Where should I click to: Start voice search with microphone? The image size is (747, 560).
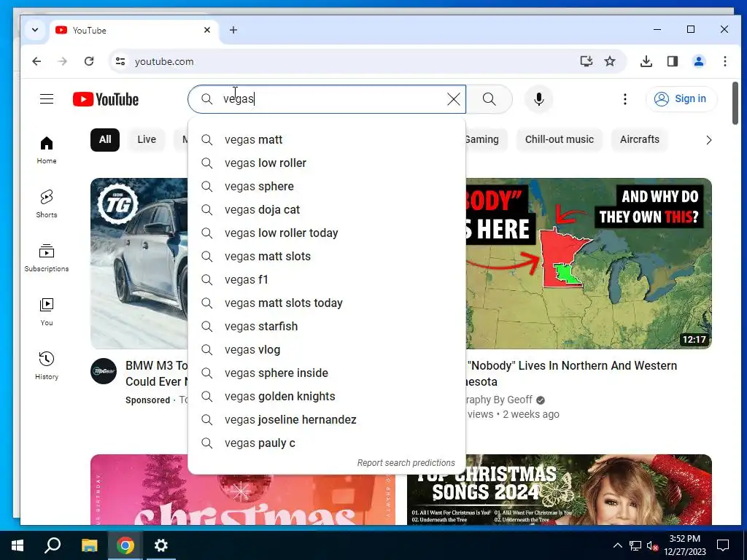tap(539, 99)
